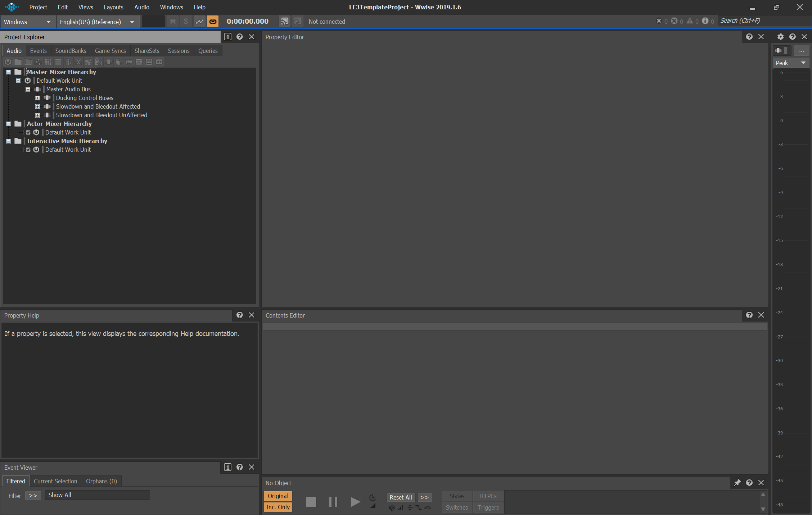Open the English(US) language dropdown
Viewport: 812px width, 515px height.
98,22
